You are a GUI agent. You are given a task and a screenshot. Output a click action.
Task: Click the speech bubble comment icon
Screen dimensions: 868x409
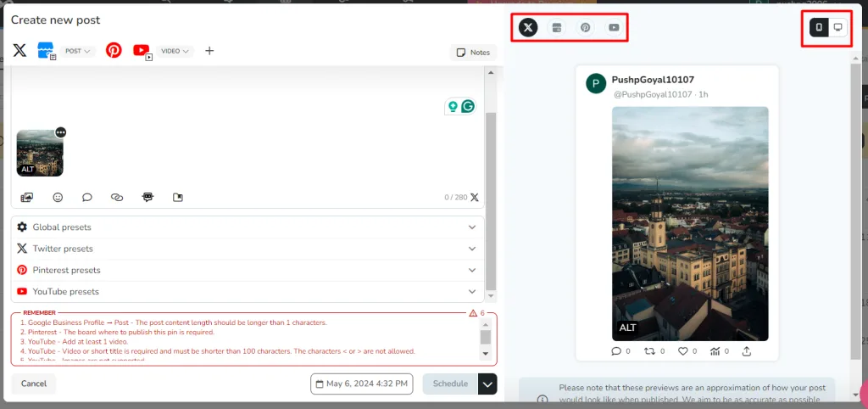point(87,197)
